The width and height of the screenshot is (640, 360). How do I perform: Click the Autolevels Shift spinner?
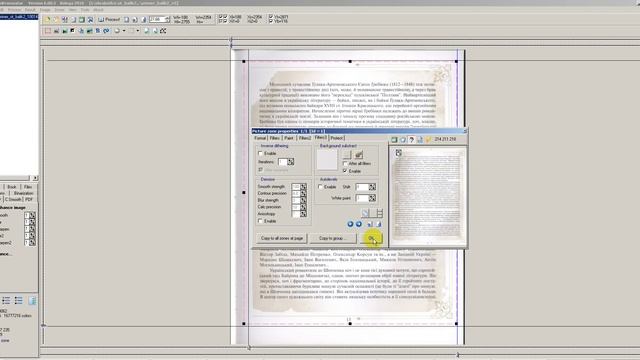coord(372,187)
